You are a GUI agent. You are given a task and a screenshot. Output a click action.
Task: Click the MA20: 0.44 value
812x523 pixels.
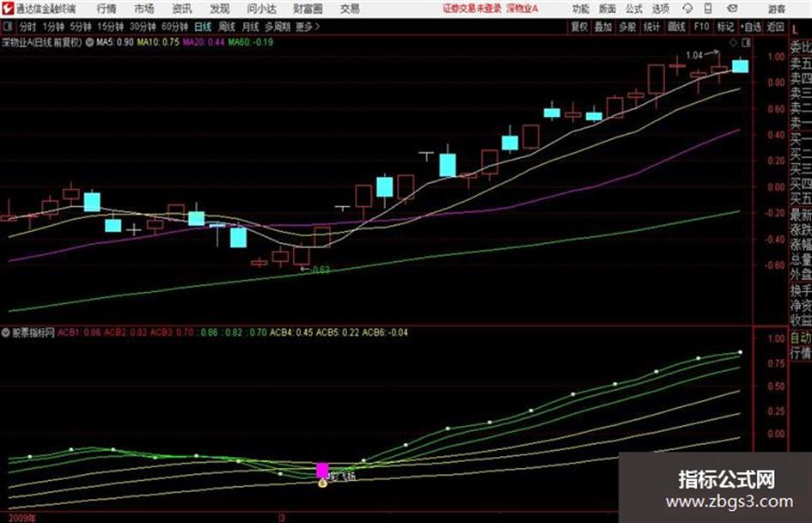tap(204, 42)
